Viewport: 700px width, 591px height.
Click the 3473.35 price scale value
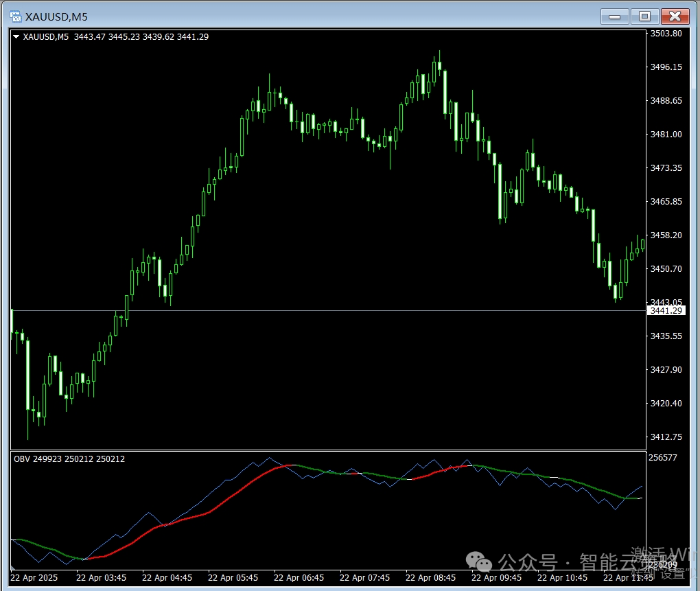(x=666, y=168)
